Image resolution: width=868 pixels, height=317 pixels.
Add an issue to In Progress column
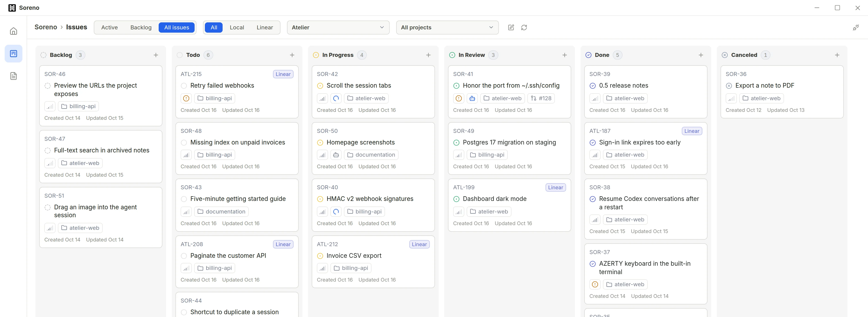click(428, 55)
